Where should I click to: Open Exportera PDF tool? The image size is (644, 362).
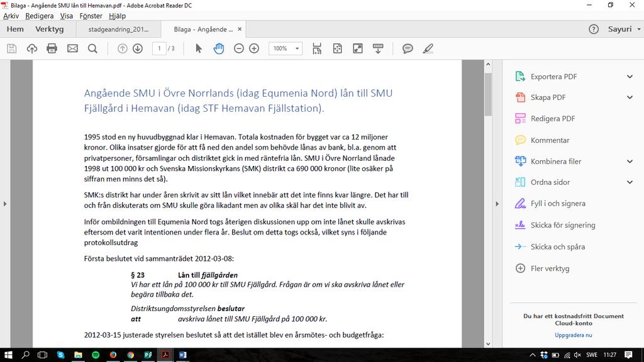(x=553, y=76)
